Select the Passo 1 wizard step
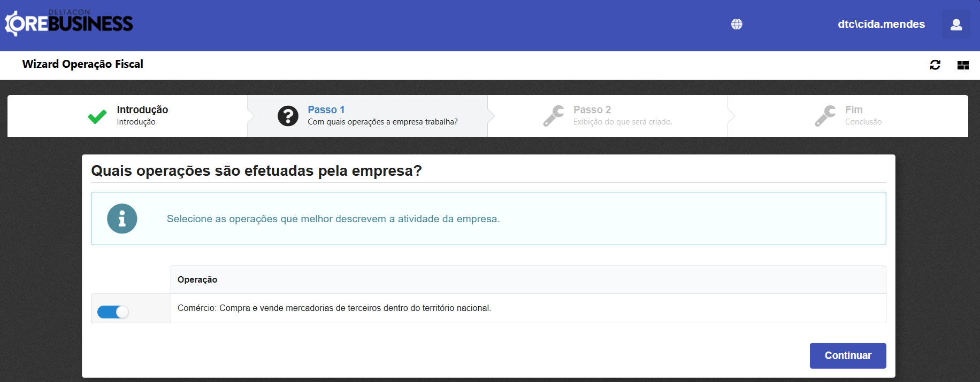Screen dimensions: 980x382 click(x=326, y=110)
